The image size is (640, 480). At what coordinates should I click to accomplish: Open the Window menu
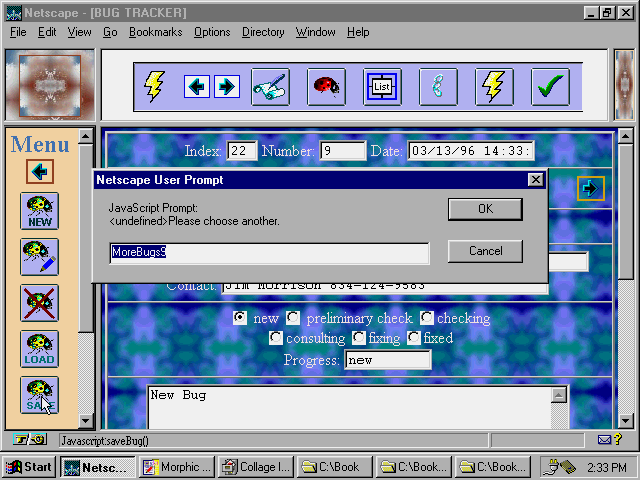point(316,32)
